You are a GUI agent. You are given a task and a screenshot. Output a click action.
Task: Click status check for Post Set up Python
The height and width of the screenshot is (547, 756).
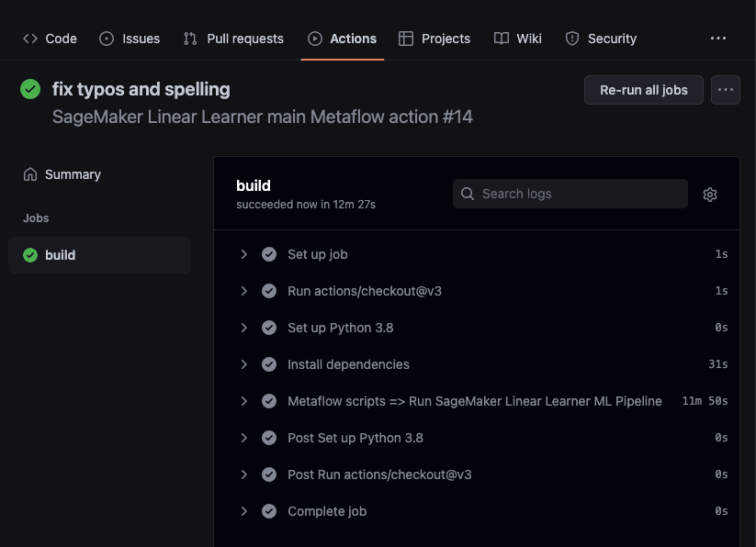pyautogui.click(x=269, y=438)
